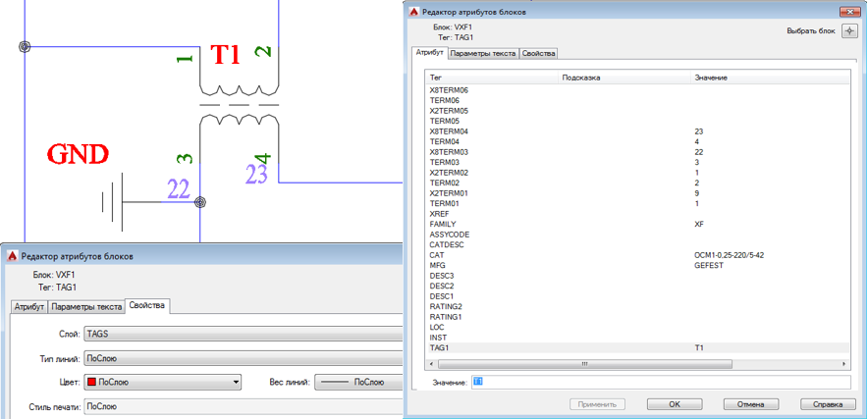Screen dimensions: 868x419
Task: Select Свойства tab in lower-left dialog
Action: [x=146, y=306]
